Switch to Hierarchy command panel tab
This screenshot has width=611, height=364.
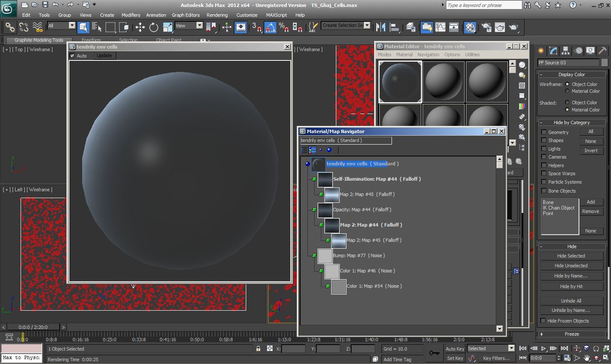pyautogui.click(x=565, y=51)
